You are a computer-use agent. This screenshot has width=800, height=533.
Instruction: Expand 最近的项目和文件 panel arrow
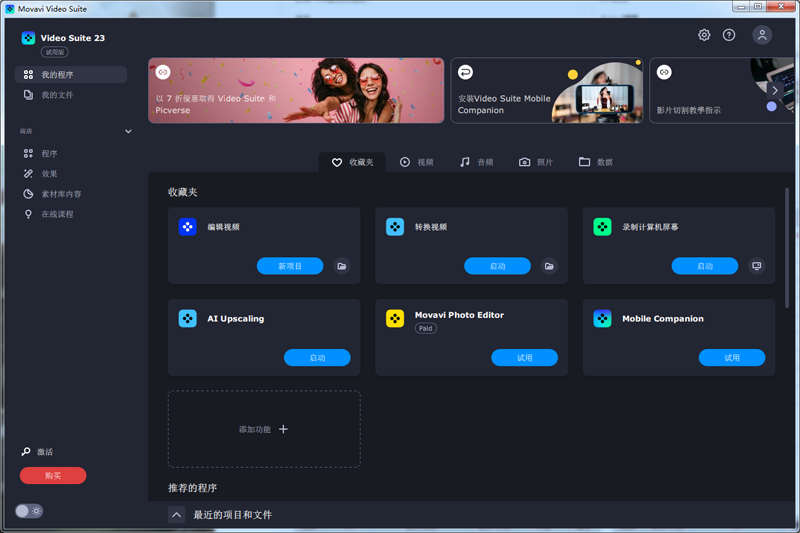pyautogui.click(x=177, y=515)
